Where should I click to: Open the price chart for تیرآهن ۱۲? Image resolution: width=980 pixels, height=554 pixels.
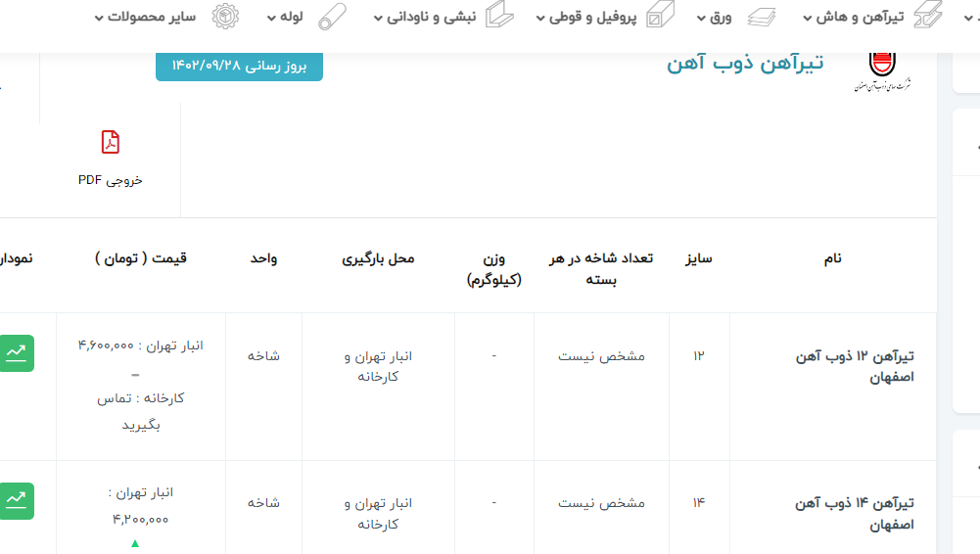point(17,353)
